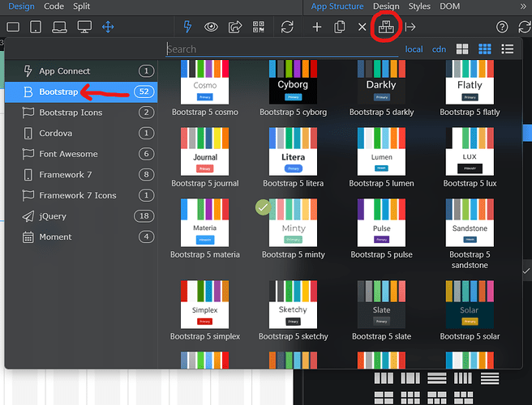Image resolution: width=532 pixels, height=405 pixels.
Task: Select the local source link
Action: point(414,49)
